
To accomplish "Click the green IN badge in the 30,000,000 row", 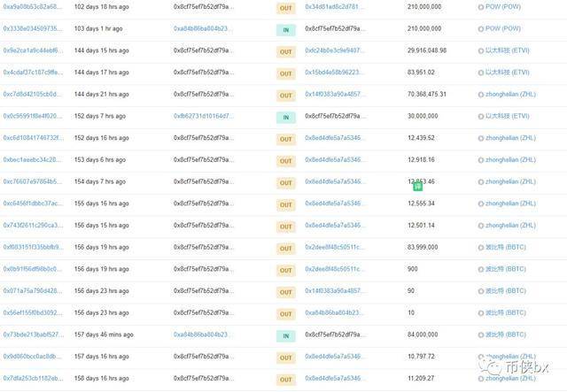I will [285, 116].
